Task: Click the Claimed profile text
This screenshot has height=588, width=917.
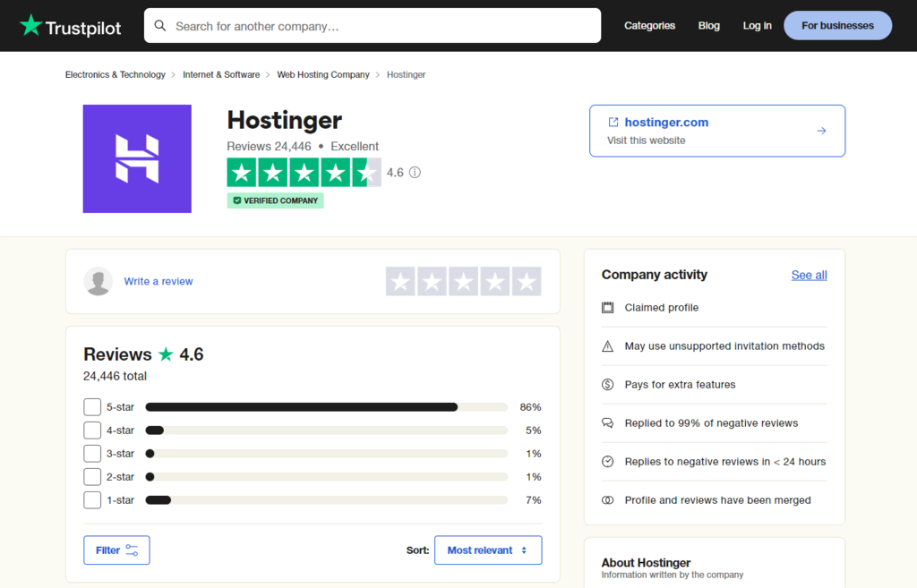Action: [x=662, y=308]
